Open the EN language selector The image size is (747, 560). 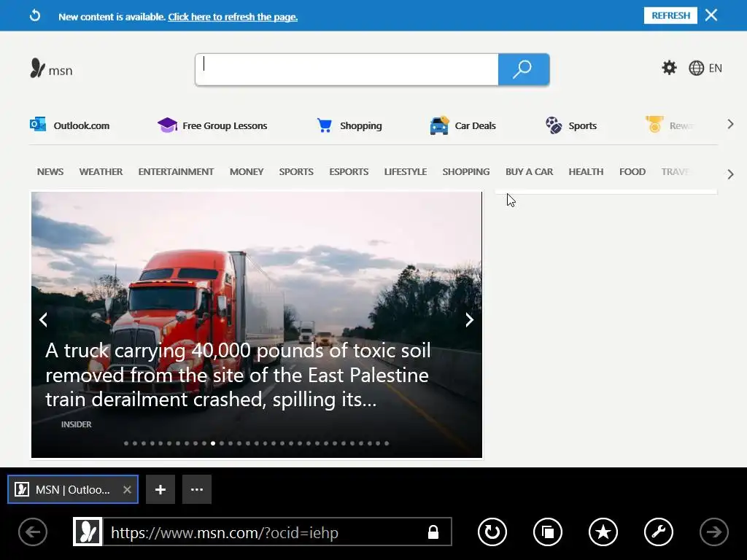click(705, 68)
